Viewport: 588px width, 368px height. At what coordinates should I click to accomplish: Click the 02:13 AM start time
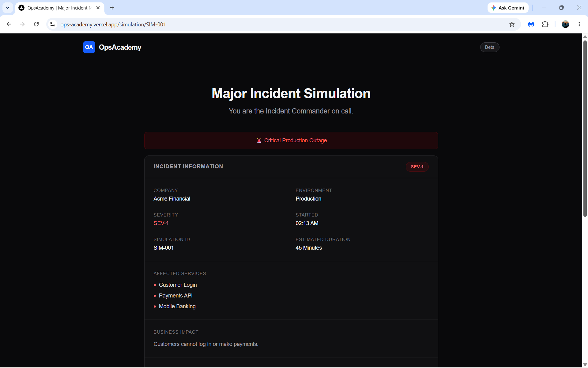pyautogui.click(x=307, y=223)
